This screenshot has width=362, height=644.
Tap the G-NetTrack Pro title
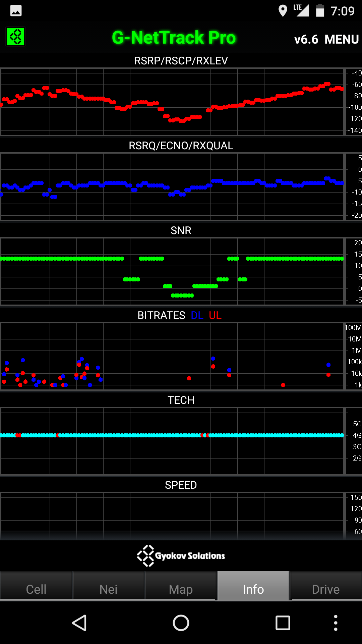[174, 38]
